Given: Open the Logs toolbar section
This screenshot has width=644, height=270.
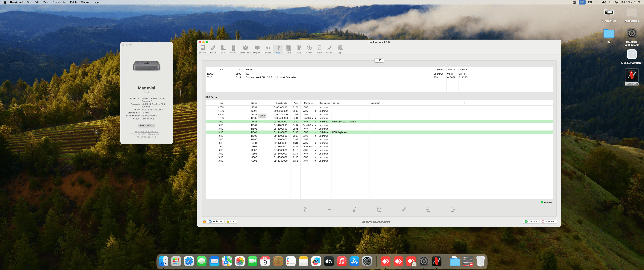Looking at the screenshot, I should (340, 49).
